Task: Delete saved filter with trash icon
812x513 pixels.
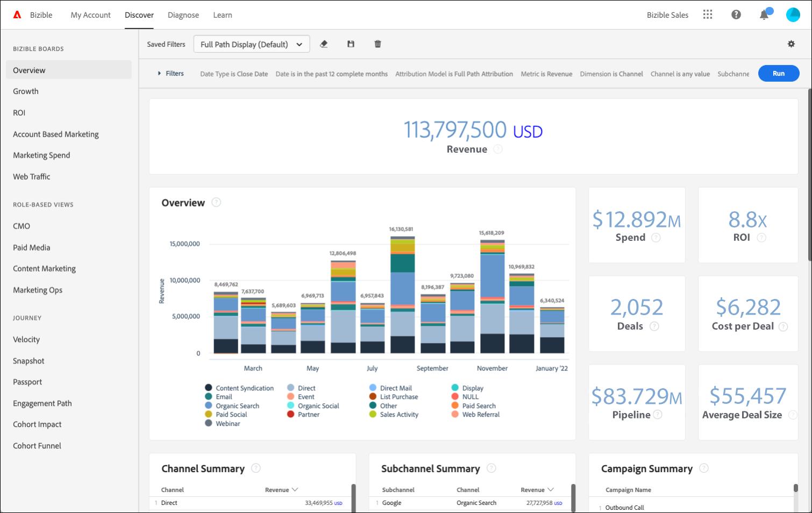Action: tap(377, 44)
